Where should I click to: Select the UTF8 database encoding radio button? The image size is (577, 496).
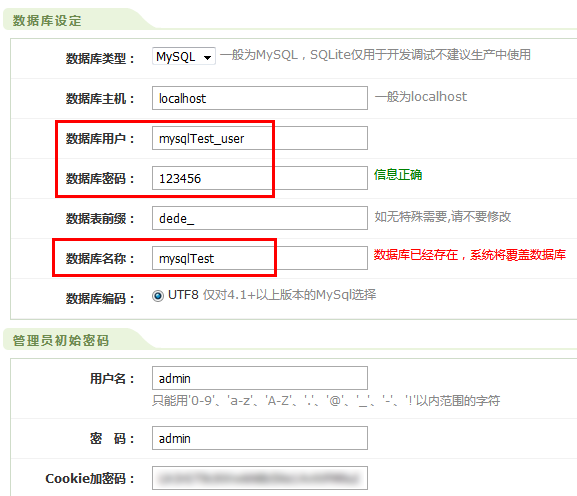point(158,296)
